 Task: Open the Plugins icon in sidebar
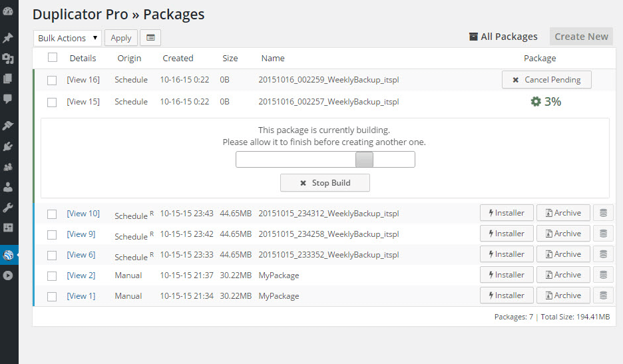[8, 146]
